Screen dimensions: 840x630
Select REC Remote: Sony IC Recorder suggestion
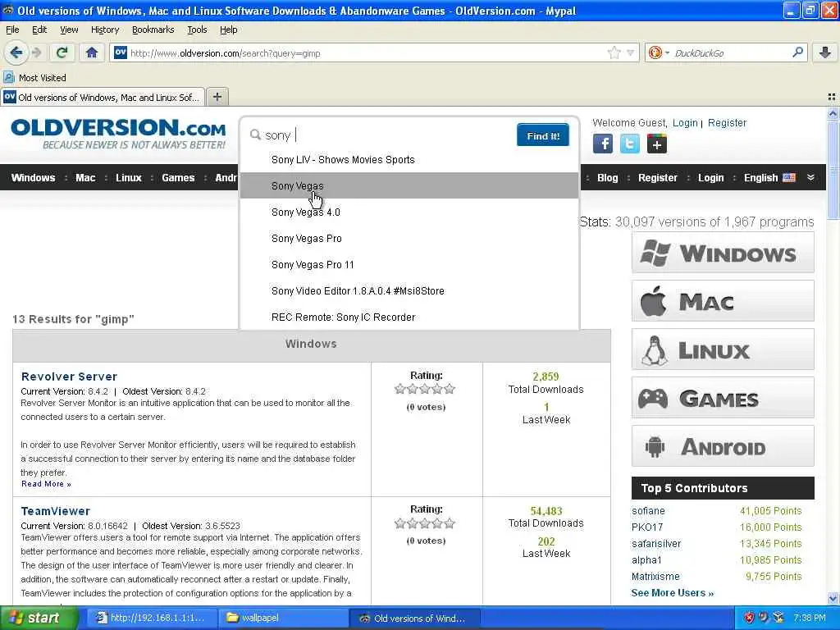tap(409, 317)
